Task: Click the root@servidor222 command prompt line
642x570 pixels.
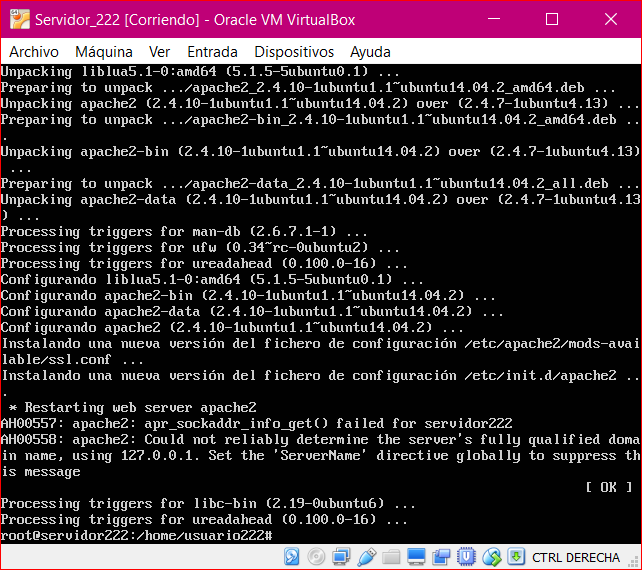Action: (137, 535)
